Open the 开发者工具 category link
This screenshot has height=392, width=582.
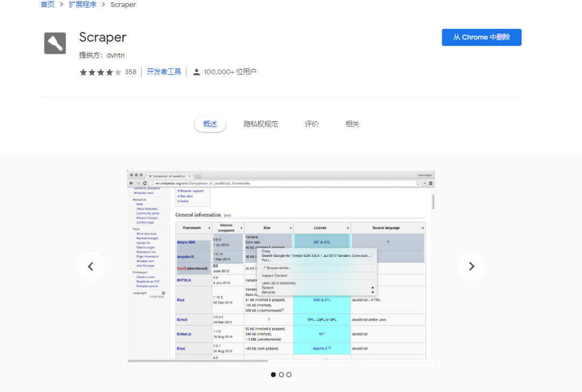coord(164,72)
